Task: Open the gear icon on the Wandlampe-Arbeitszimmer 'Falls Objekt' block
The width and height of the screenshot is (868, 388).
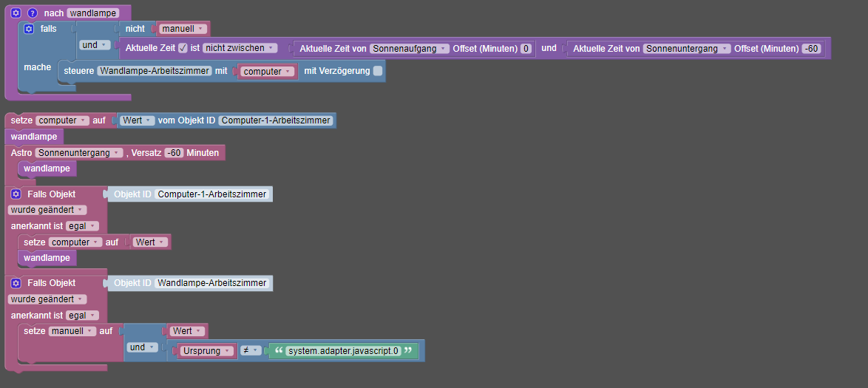Action: point(16,283)
